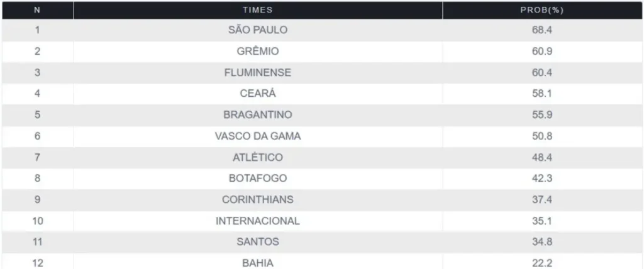Click the TIMES column header
Viewport: 644px width, 269px height.
pyautogui.click(x=257, y=10)
